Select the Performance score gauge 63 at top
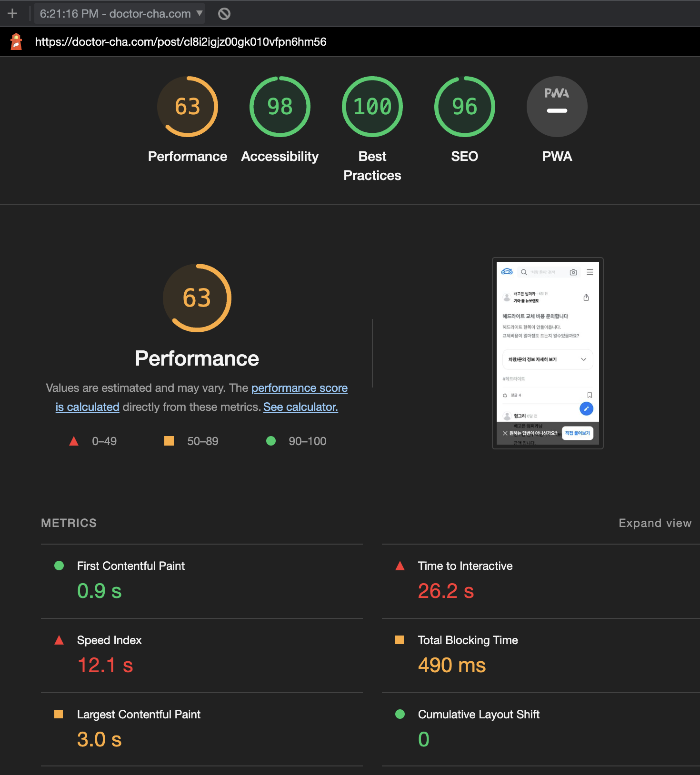This screenshot has width=700, height=775. coord(188,107)
